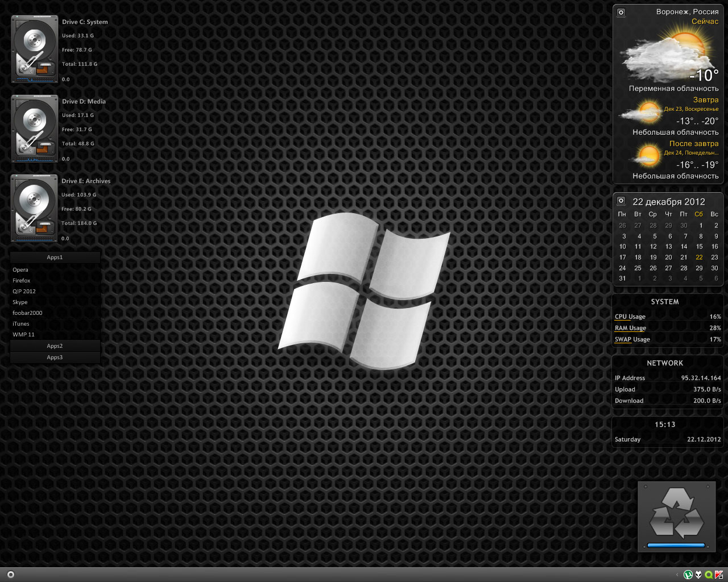Click the Drive C: System hard disk icon
The width and height of the screenshot is (728, 582).
pyautogui.click(x=35, y=49)
